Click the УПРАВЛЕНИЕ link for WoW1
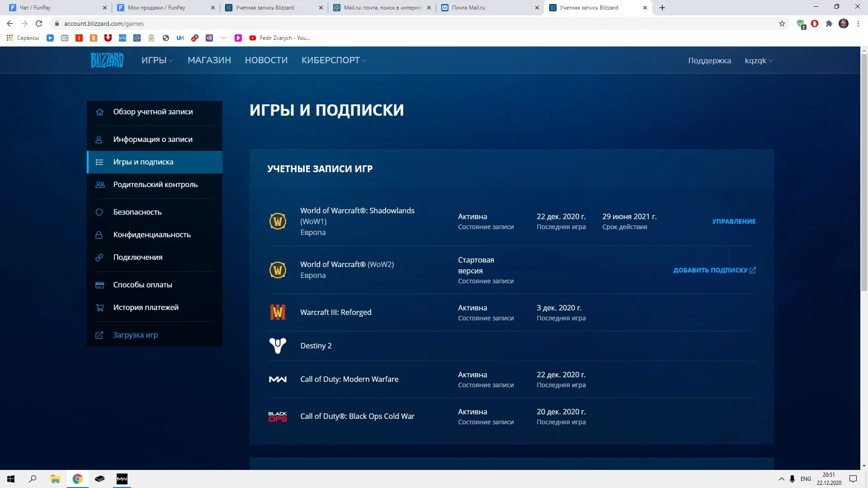This screenshot has width=868, height=488. [734, 221]
